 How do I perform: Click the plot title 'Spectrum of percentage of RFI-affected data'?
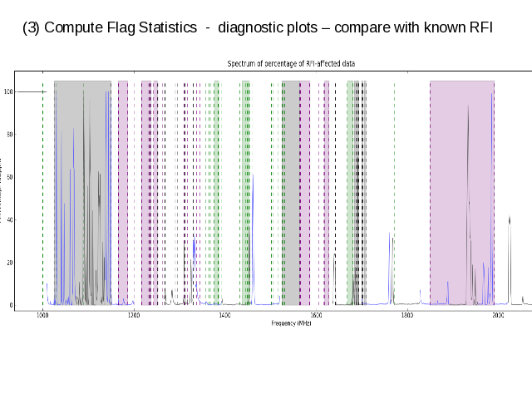tap(291, 63)
